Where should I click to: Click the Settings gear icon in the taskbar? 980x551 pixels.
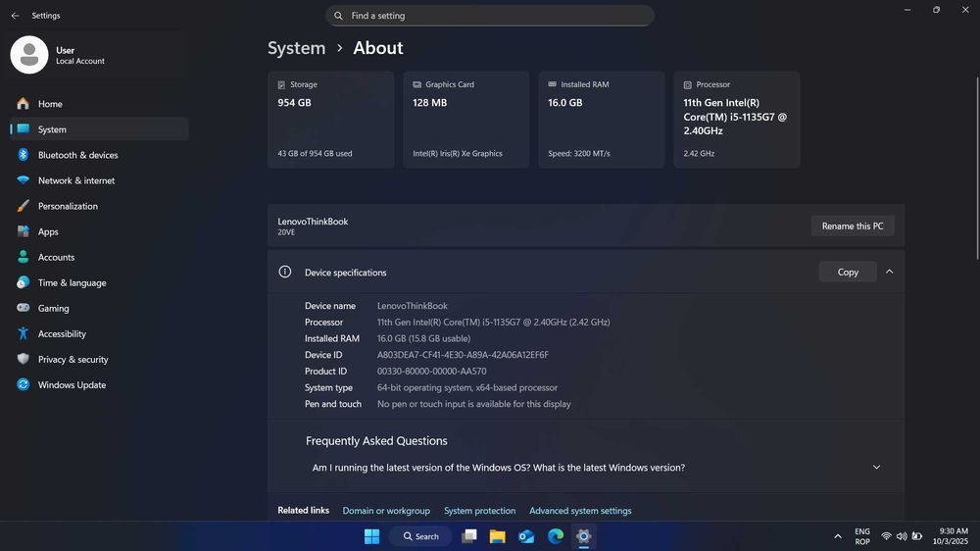click(584, 536)
